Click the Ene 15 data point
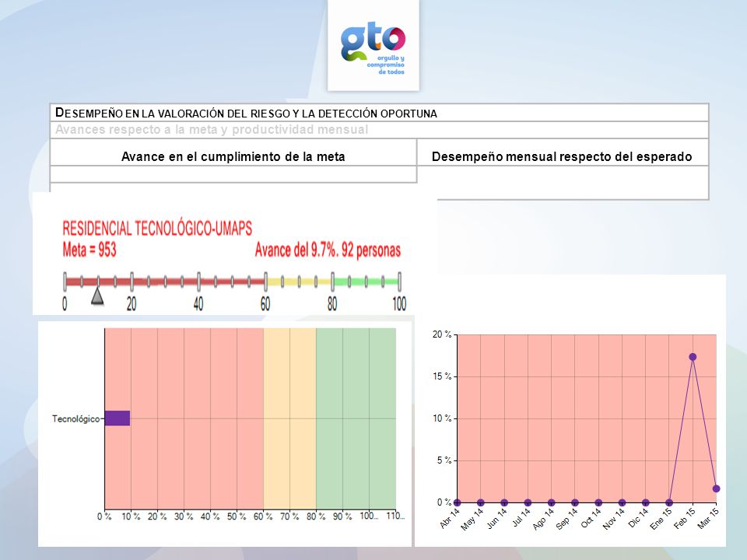This screenshot has width=747, height=560. point(669,502)
